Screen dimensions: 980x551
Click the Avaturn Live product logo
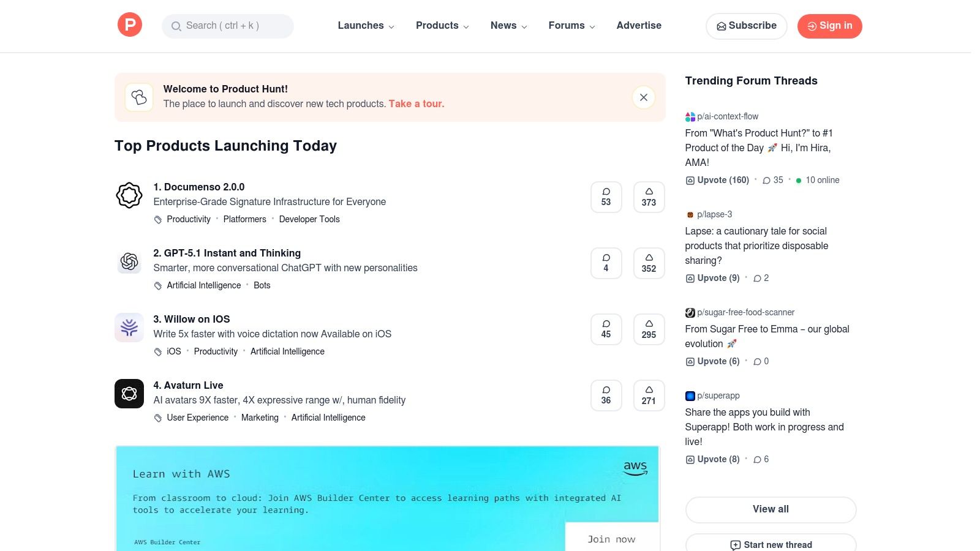(x=129, y=394)
